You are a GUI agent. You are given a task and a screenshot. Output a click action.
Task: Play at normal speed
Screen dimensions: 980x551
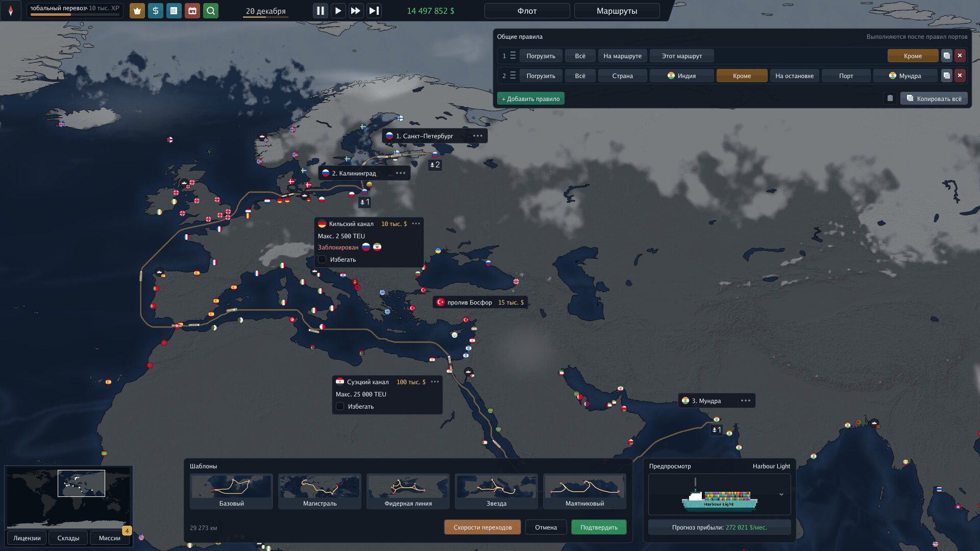[x=338, y=11]
